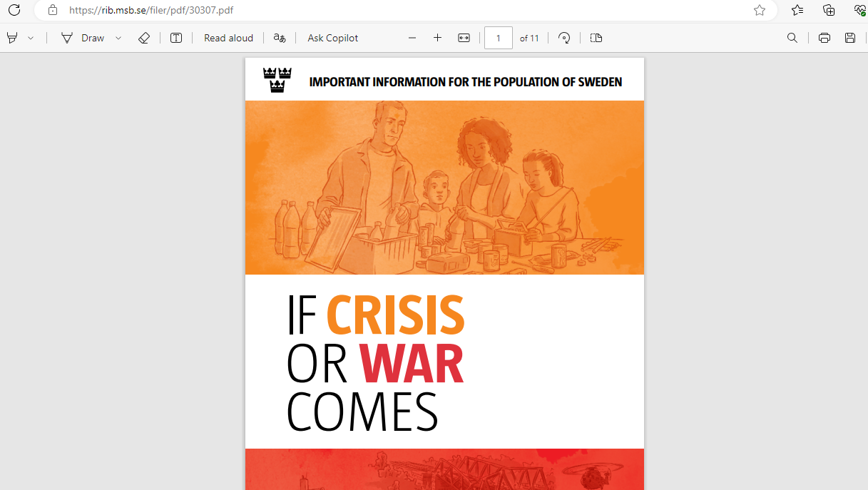This screenshot has height=490, width=868.
Task: Click the address bar URL
Action: [x=151, y=11]
